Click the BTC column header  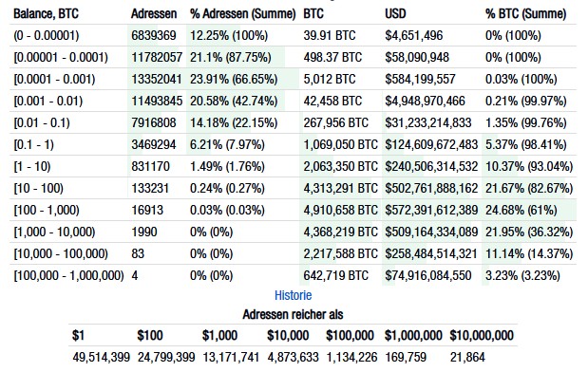[x=313, y=14]
